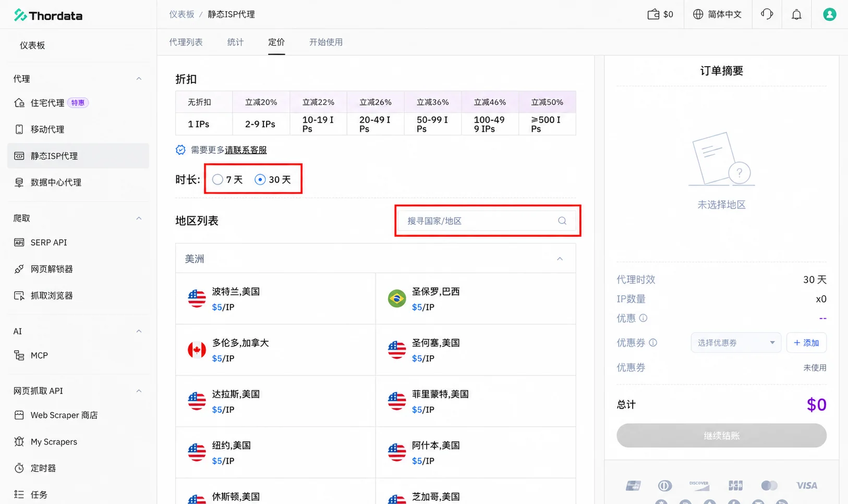This screenshot has height=504, width=848.
Task: Click the Thordata logo
Action: (48, 15)
